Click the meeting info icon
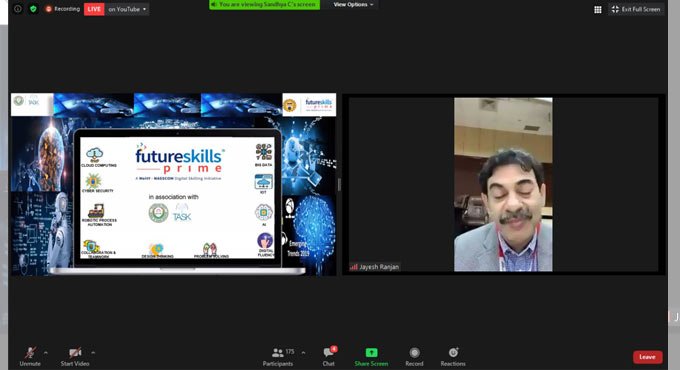 click(x=18, y=9)
